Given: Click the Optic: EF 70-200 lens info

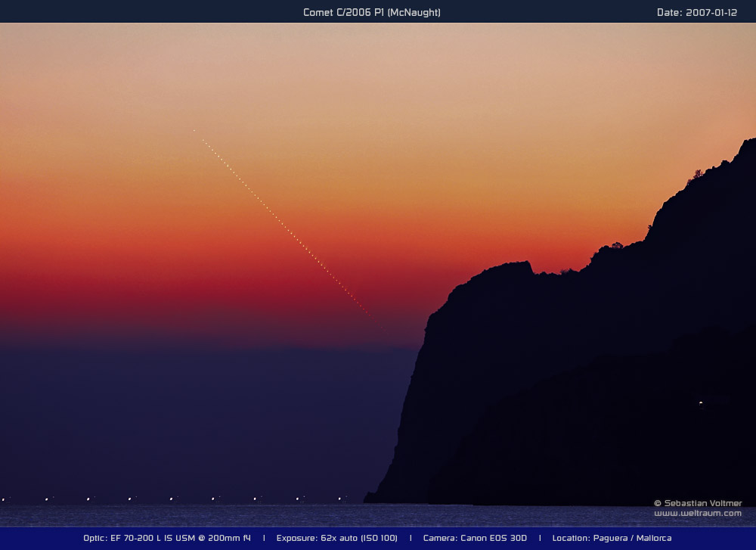Looking at the screenshot, I should pyautogui.click(x=167, y=538).
